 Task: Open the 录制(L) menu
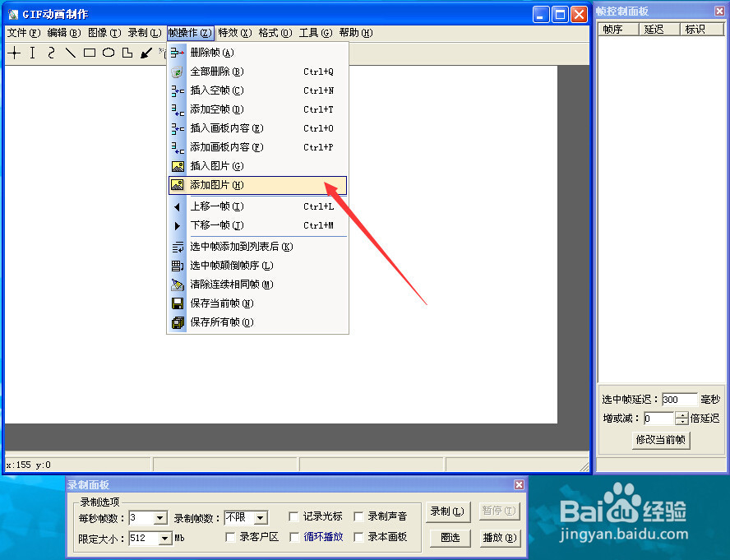(145, 33)
